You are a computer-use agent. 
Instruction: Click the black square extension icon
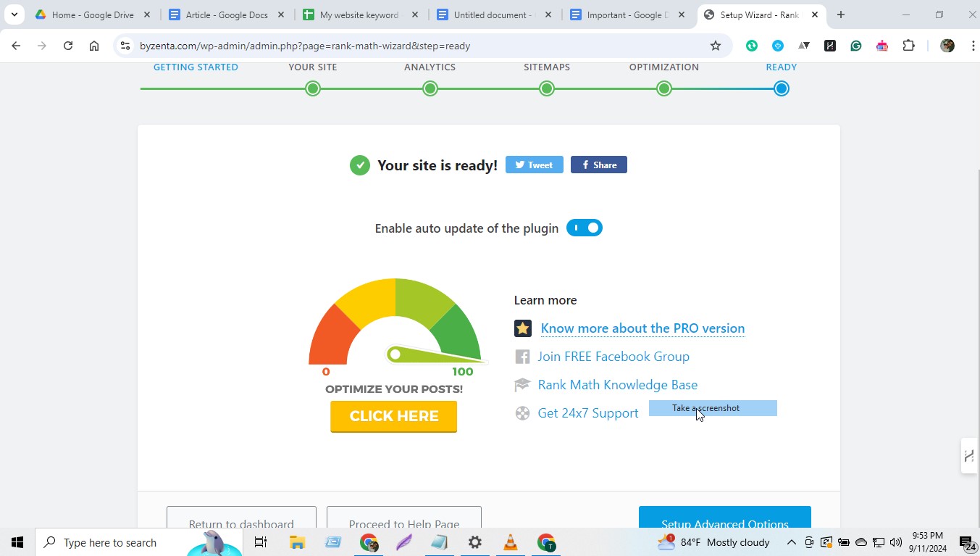point(830,46)
